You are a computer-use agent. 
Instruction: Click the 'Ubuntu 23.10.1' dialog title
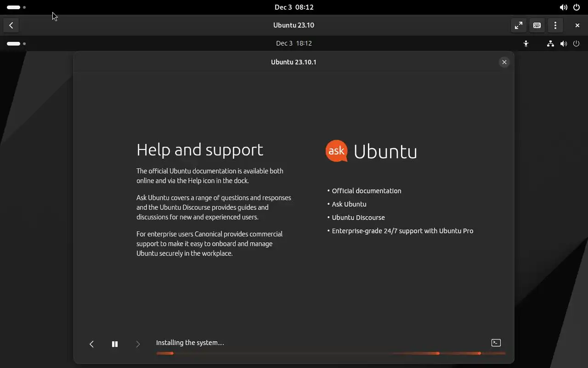[294, 62]
